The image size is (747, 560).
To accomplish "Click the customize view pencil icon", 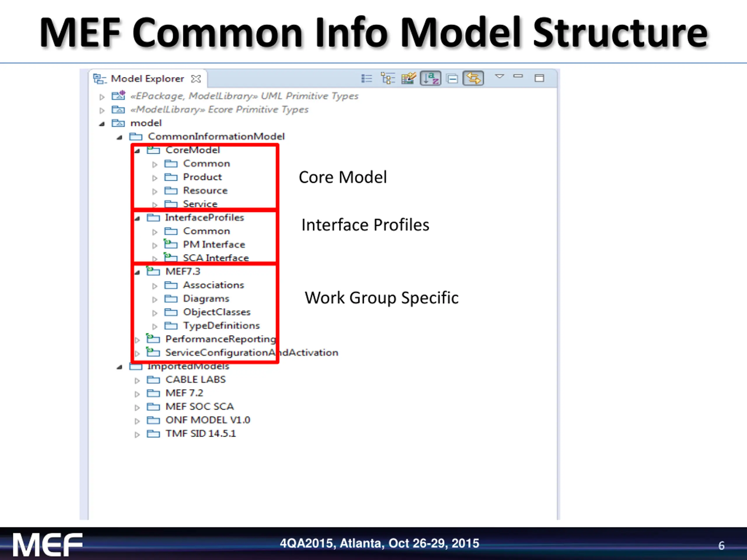I will pyautogui.click(x=409, y=78).
